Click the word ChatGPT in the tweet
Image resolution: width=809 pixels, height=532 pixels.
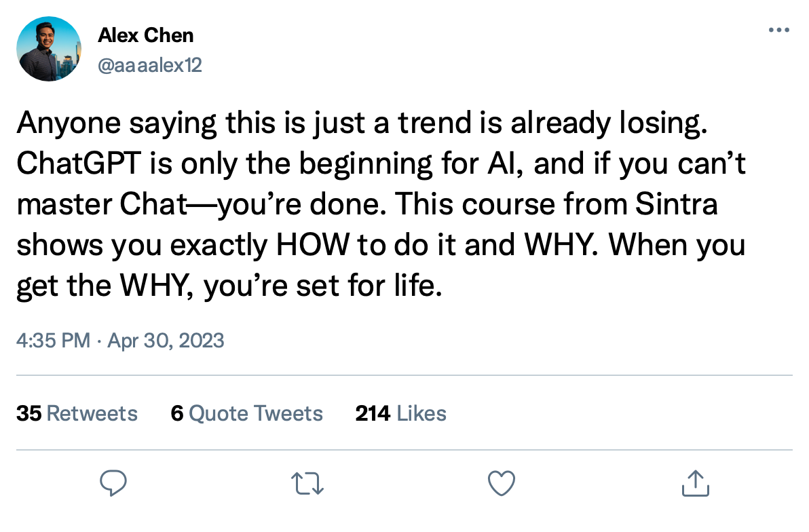pos(79,164)
